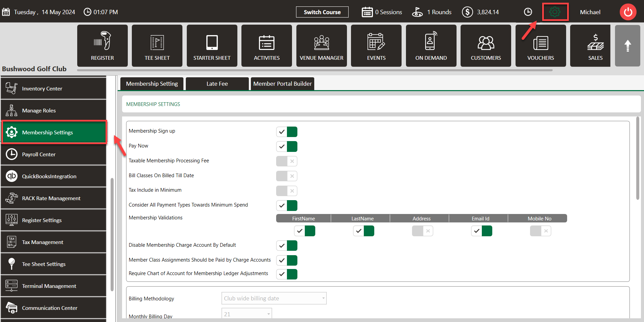Image resolution: width=644 pixels, height=322 pixels.
Task: Enable Mobile No validation switch
Action: [x=540, y=231]
